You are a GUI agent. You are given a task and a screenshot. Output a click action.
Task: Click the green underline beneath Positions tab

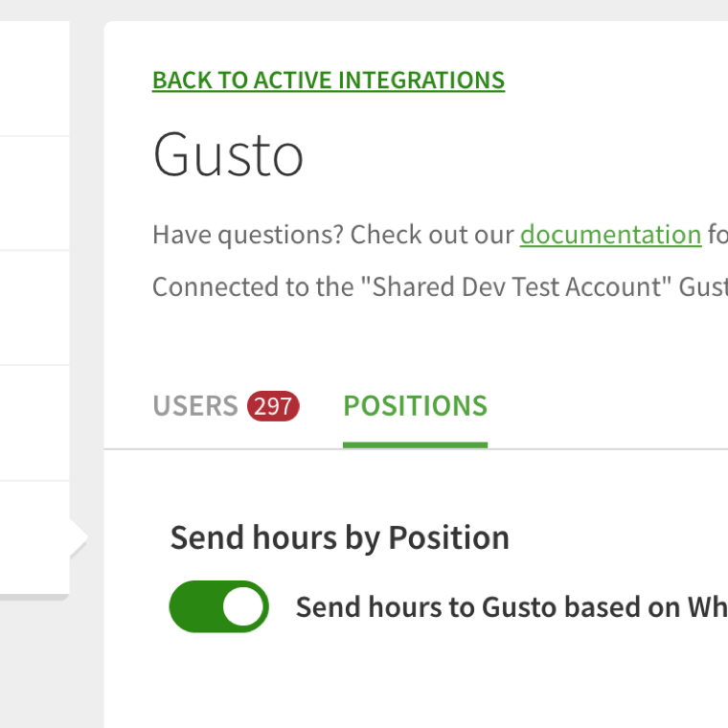point(415,444)
